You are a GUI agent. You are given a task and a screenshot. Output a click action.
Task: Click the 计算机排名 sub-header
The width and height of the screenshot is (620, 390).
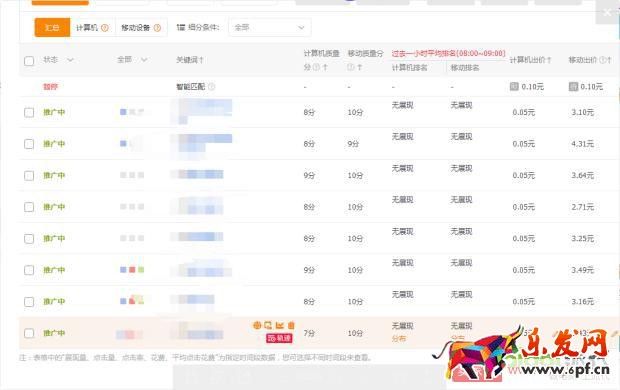click(x=410, y=68)
